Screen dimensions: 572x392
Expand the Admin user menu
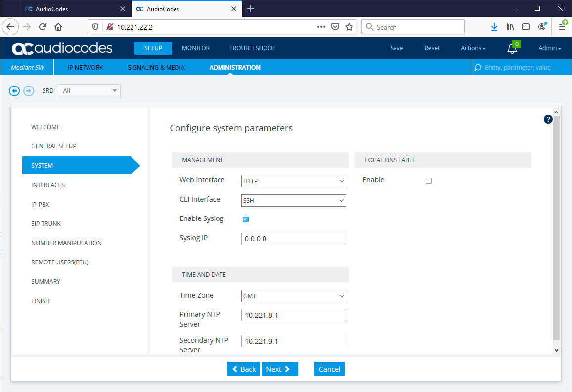click(x=550, y=48)
